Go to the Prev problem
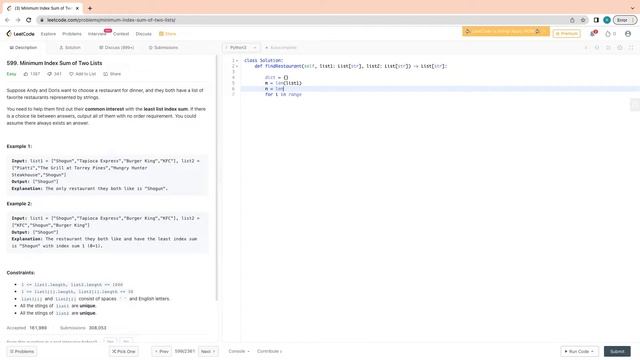The width and height of the screenshot is (640, 360). [162, 351]
